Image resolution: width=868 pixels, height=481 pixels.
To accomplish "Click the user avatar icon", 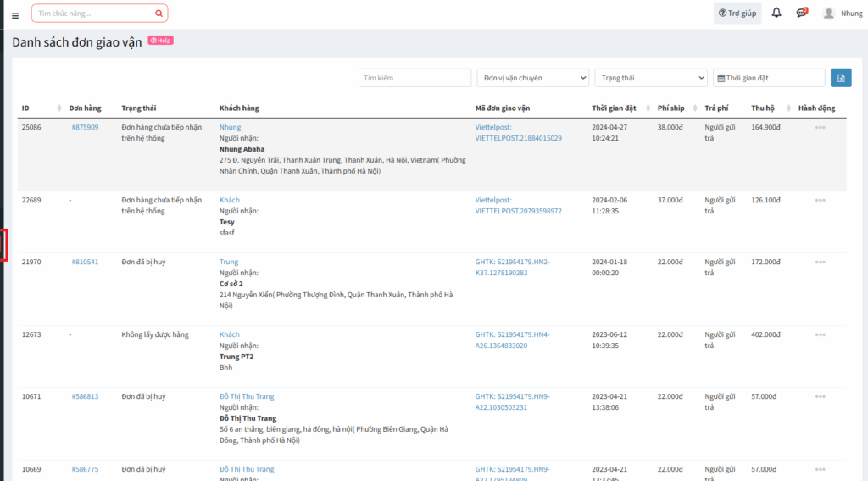I will pyautogui.click(x=828, y=14).
